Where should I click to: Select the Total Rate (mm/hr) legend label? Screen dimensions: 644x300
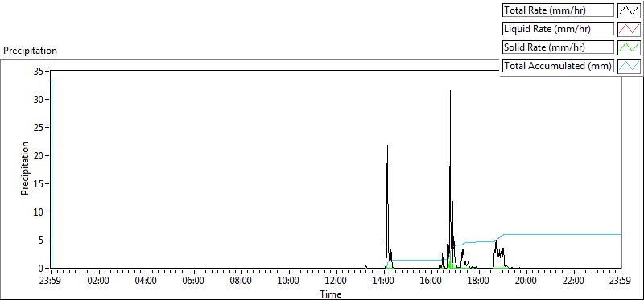(558, 10)
